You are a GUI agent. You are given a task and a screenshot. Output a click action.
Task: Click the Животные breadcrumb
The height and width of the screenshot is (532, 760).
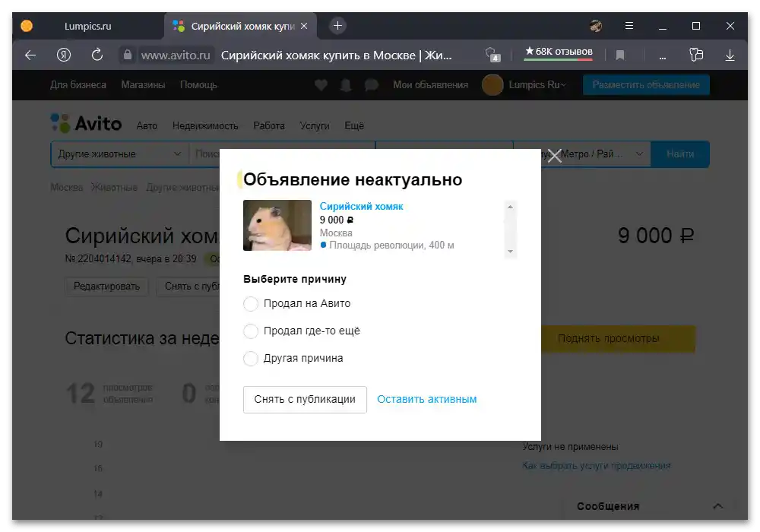(115, 188)
